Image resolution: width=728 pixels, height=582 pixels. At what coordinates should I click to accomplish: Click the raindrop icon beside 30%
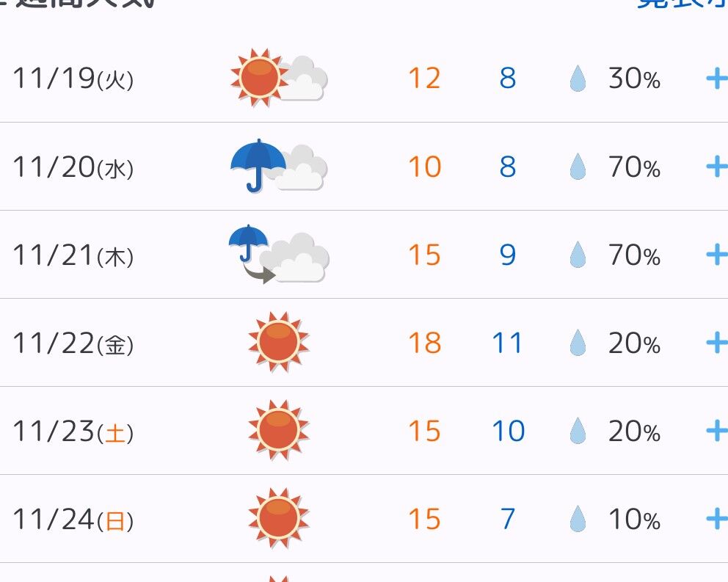(x=578, y=79)
